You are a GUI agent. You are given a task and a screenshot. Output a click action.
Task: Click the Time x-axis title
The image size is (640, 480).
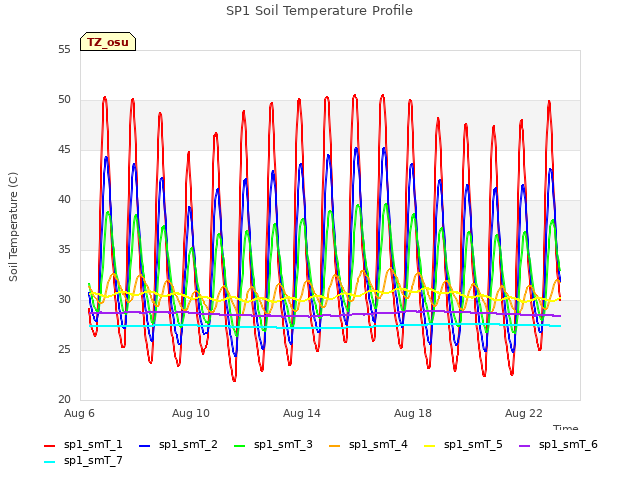click(566, 427)
